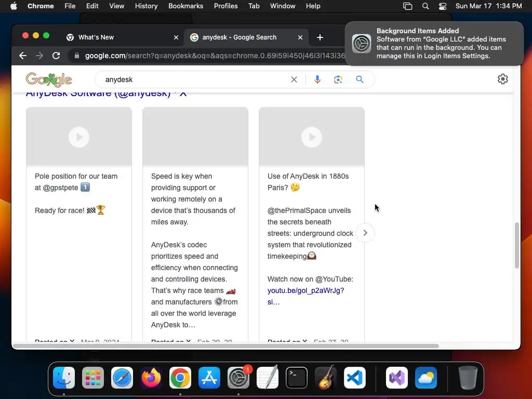The height and width of the screenshot is (399, 532).
Task: Search by image with Google Lens
Action: tap(338, 79)
